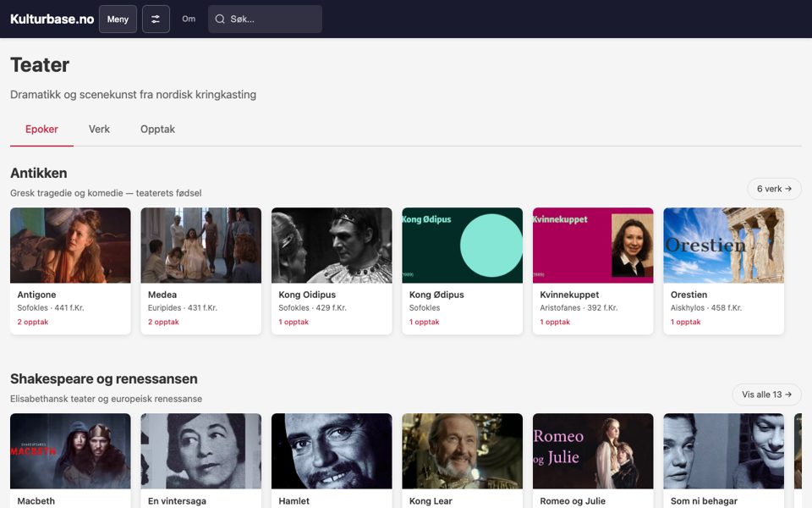Open the Kvinnekuppet pink thumbnail

[x=593, y=246]
